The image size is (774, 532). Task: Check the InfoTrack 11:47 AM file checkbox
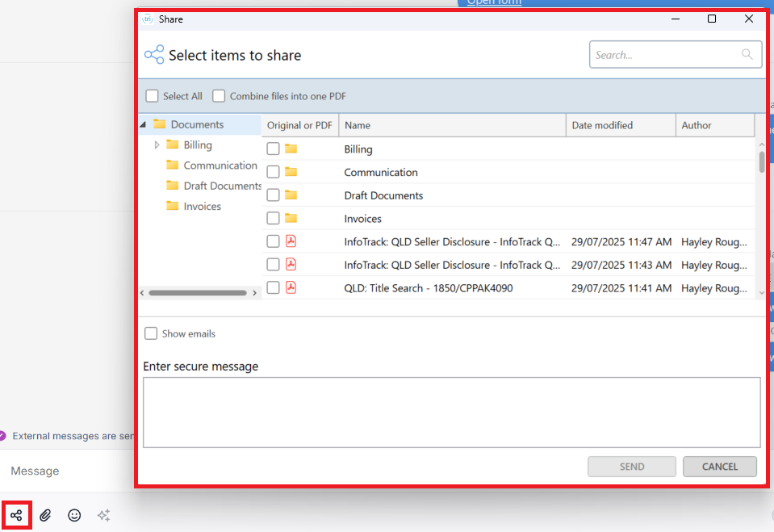273,241
